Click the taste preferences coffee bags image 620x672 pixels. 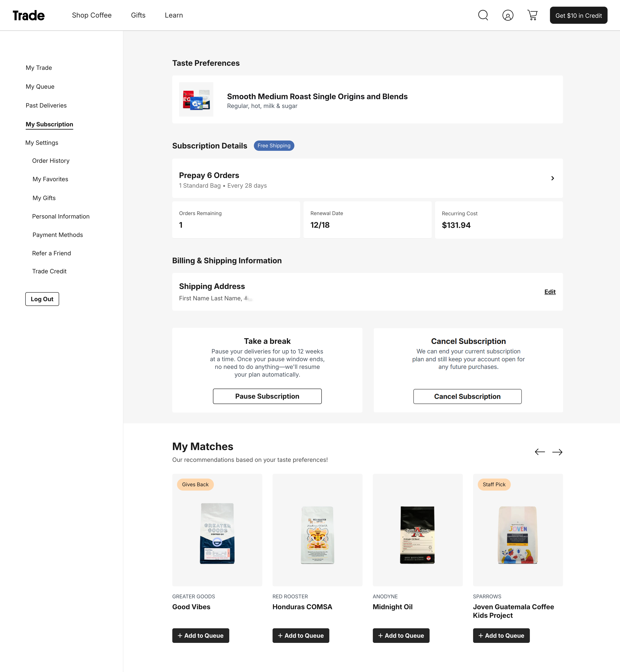(x=196, y=99)
